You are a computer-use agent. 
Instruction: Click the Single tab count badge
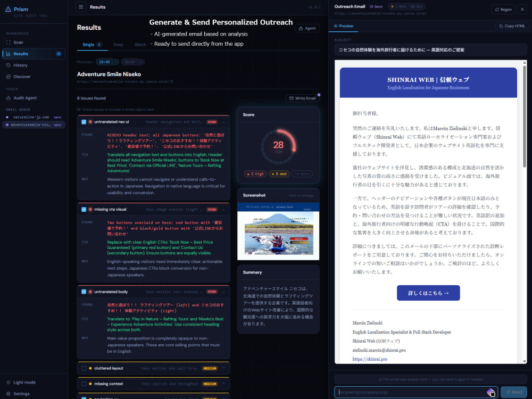[99, 45]
